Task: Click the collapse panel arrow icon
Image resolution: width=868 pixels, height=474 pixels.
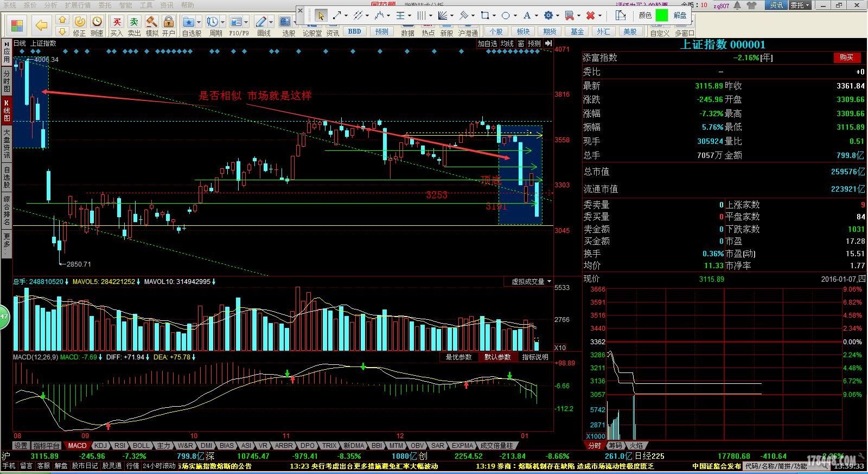Action: [x=548, y=43]
